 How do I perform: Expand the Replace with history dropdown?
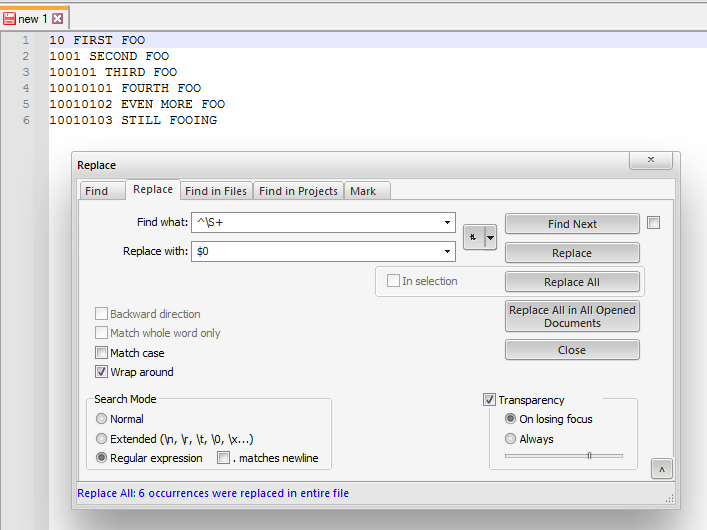[447, 252]
